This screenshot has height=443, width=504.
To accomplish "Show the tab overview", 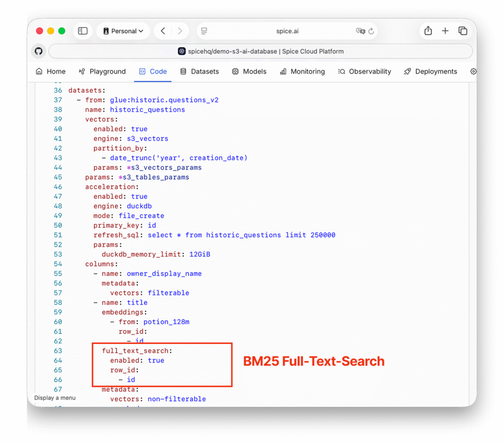I will pyautogui.click(x=463, y=31).
